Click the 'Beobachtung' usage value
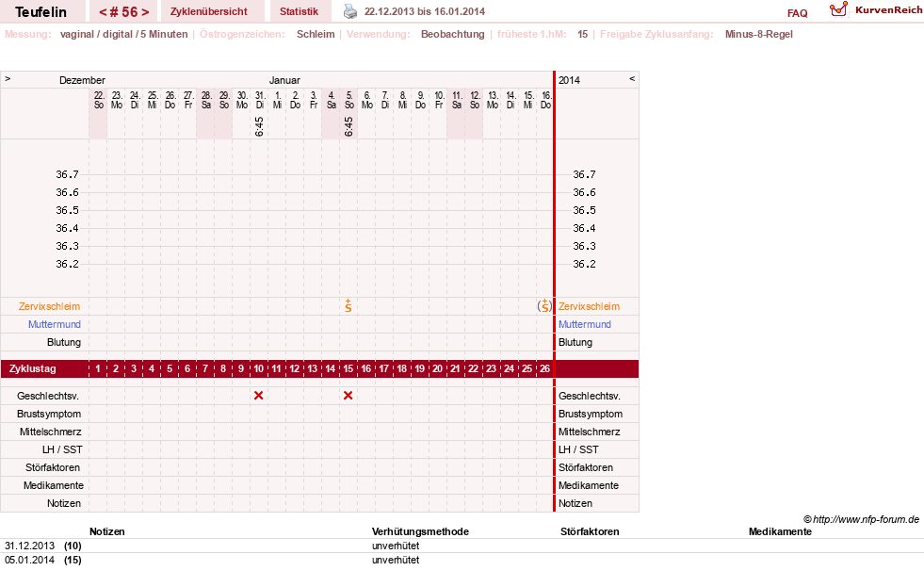Image resolution: width=924 pixels, height=587 pixels. pos(452,34)
